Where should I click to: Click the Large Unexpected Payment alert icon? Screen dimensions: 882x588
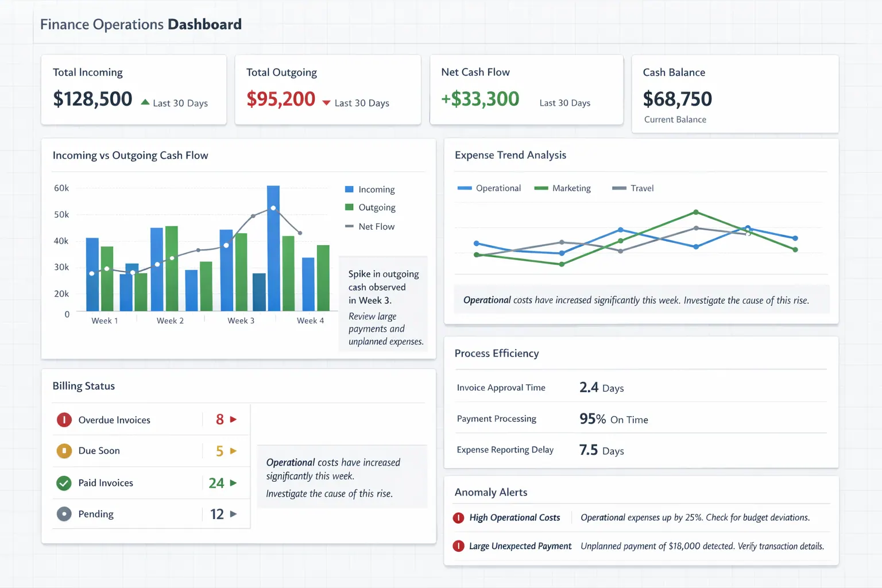(458, 546)
